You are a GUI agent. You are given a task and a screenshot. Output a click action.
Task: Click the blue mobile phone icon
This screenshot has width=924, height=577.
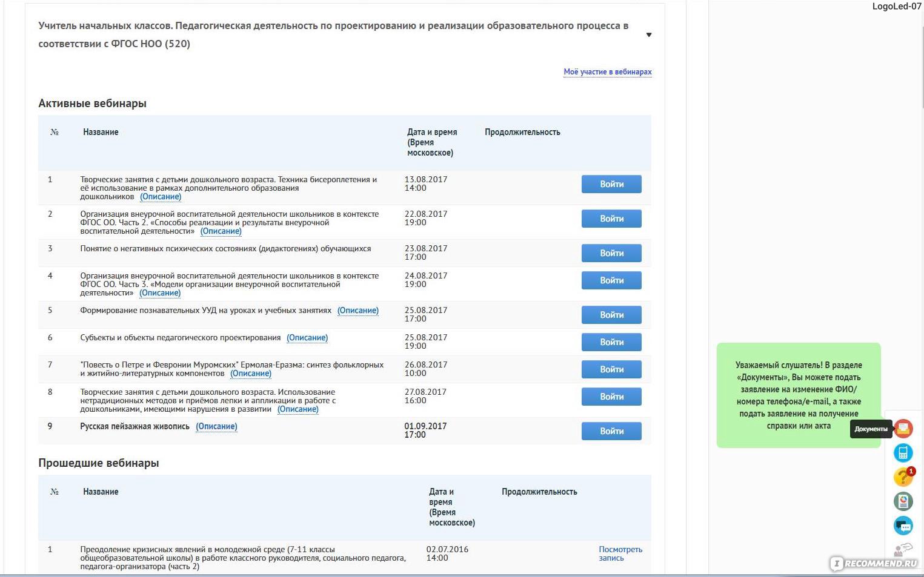click(x=903, y=453)
